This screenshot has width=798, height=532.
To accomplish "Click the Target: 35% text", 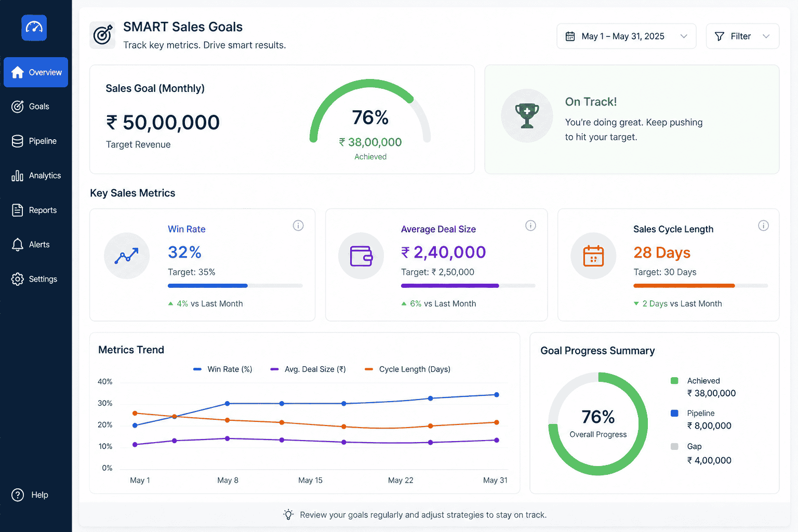I will click(191, 272).
